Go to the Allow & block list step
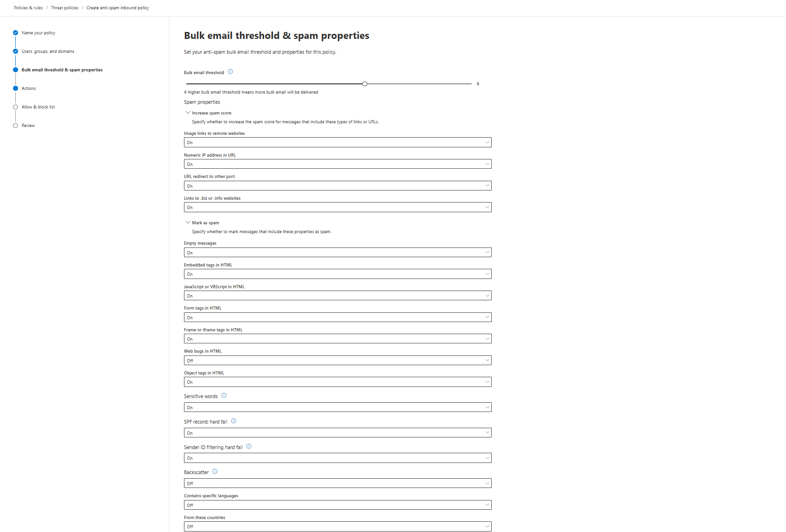This screenshot has width=786, height=532. point(38,107)
